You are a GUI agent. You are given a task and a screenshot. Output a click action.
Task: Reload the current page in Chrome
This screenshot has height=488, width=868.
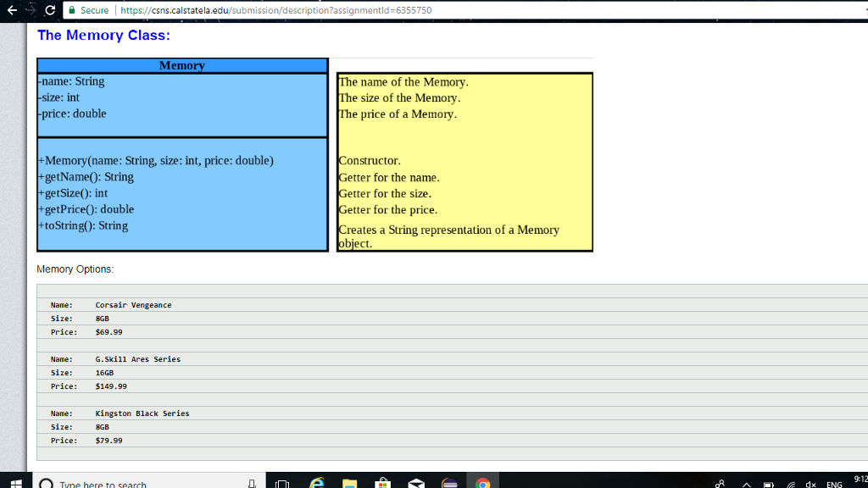52,10
